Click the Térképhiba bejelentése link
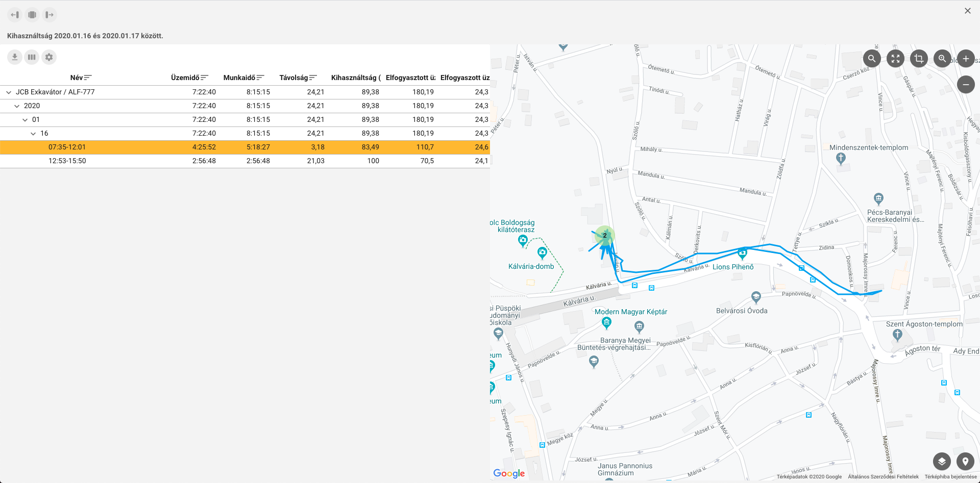The width and height of the screenshot is (980, 483). pyautogui.click(x=950, y=477)
